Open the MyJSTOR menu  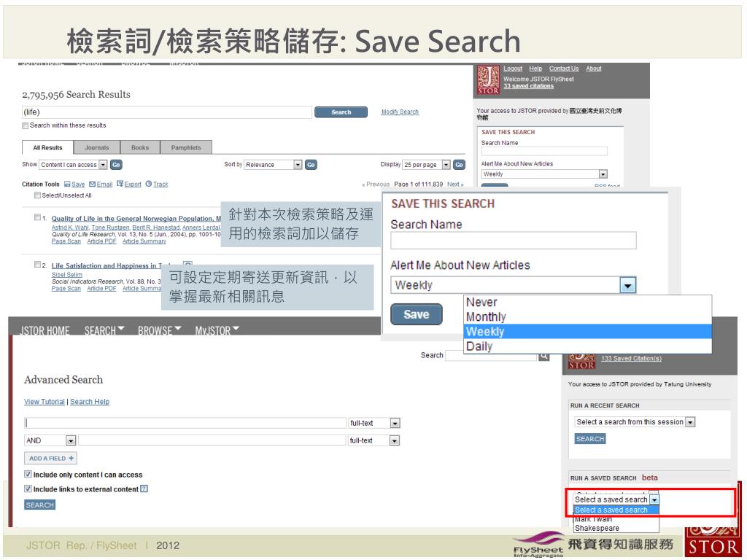(x=217, y=330)
